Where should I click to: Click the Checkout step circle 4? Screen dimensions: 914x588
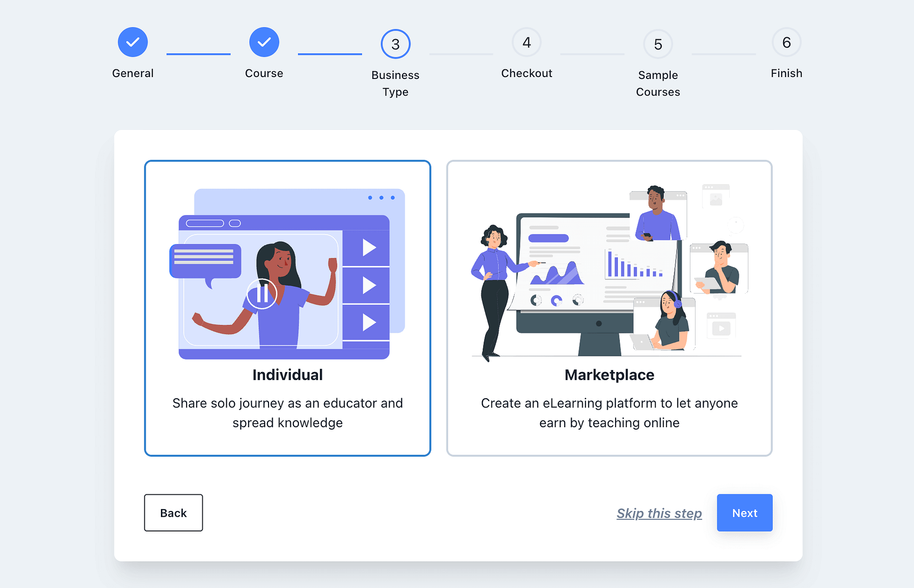527,42
